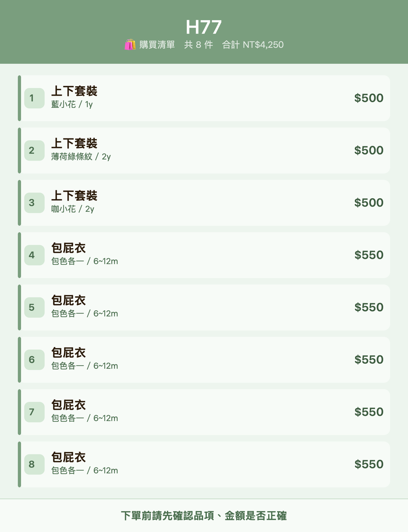Select the number 4 badge

pyautogui.click(x=34, y=255)
